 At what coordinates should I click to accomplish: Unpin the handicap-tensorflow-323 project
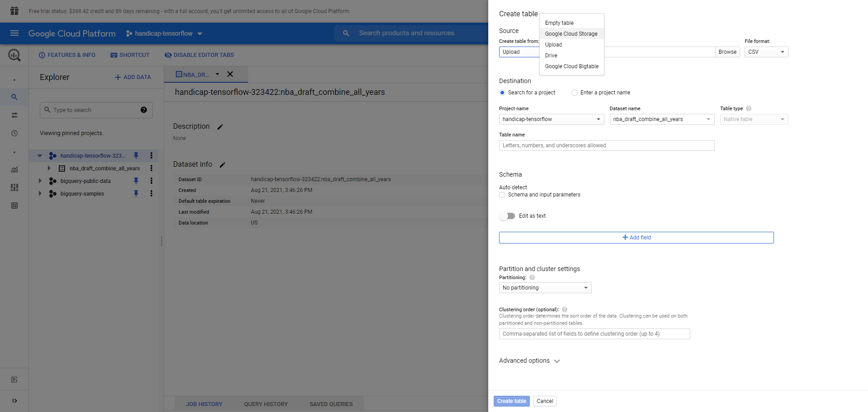136,155
